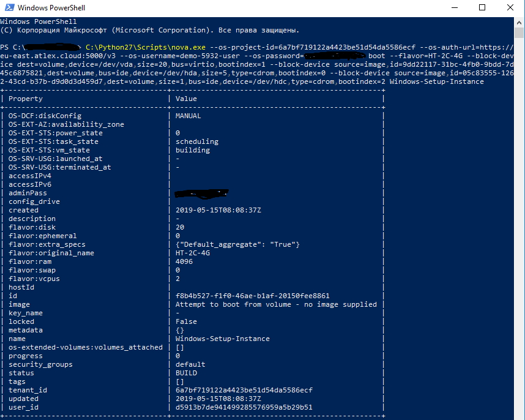Click the name value 'Windows-Setup-Instance' in table
Screen dimensions: 525x420
click(223, 339)
